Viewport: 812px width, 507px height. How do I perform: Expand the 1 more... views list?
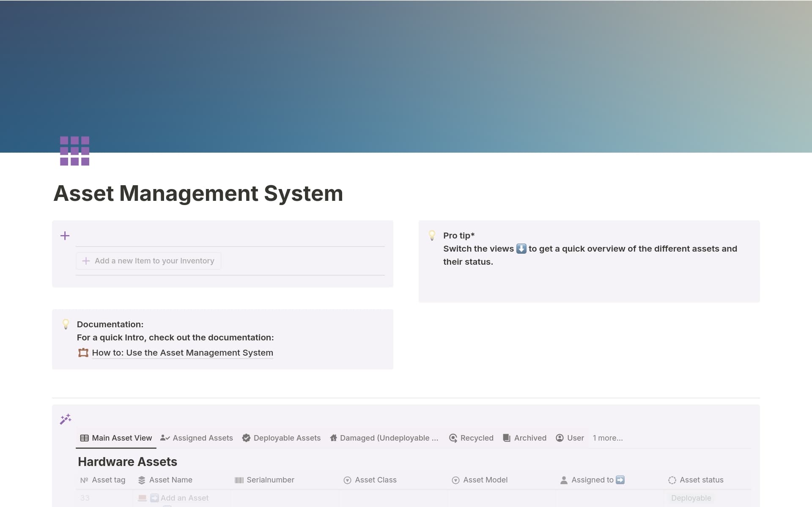[x=608, y=438]
